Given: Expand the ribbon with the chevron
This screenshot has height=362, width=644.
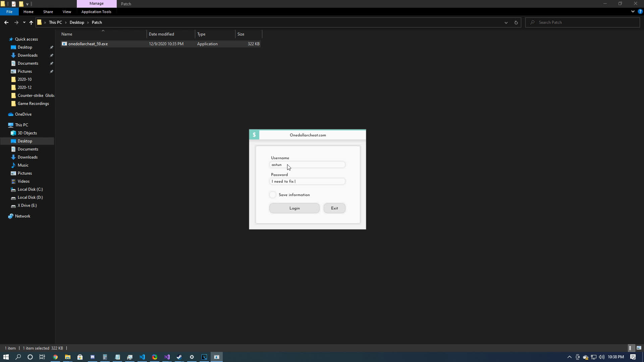Looking at the screenshot, I should (x=633, y=11).
